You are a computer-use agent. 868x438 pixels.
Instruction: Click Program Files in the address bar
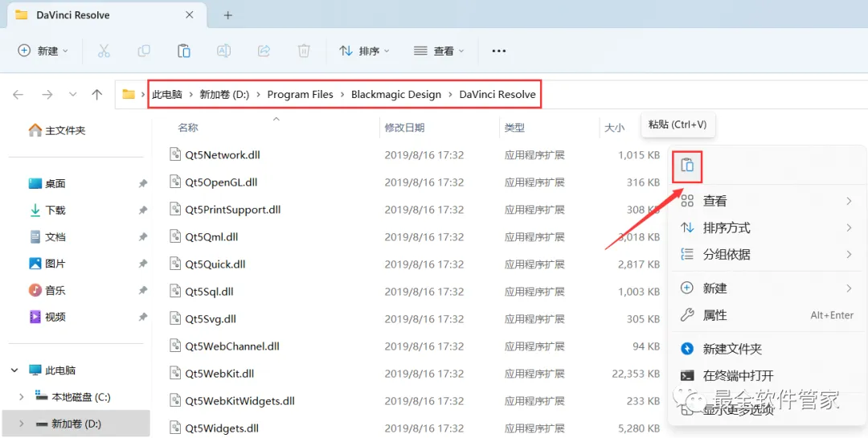point(301,95)
